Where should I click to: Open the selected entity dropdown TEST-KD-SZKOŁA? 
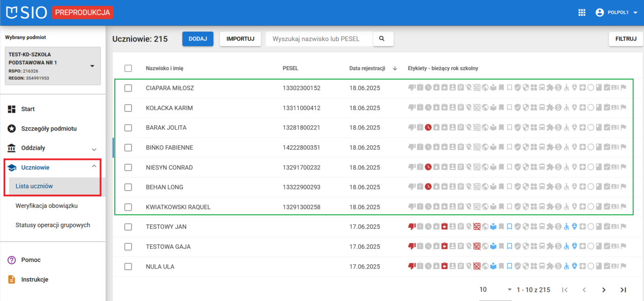pyautogui.click(x=92, y=66)
